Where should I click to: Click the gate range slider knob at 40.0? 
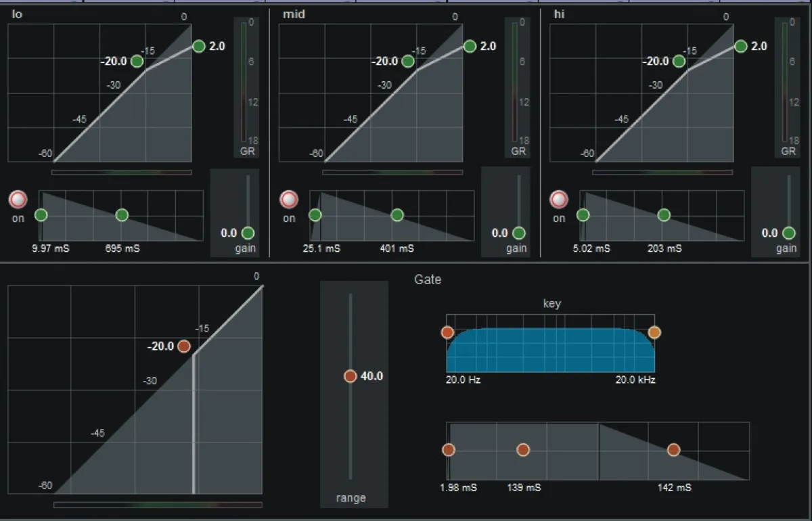(350, 376)
